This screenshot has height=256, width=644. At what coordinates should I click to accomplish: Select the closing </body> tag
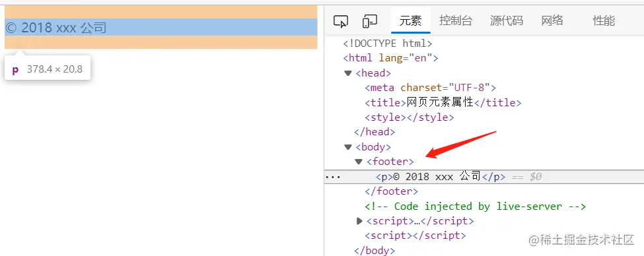(x=375, y=250)
